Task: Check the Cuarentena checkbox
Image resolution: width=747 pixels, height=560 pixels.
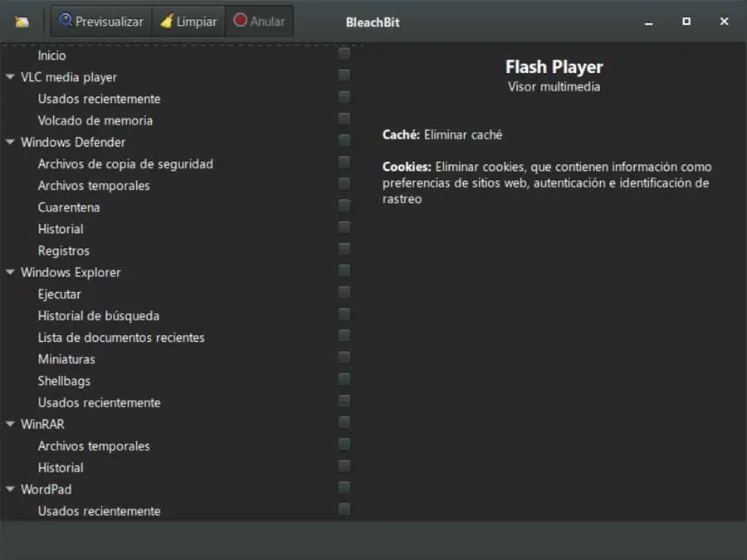Action: pos(344,205)
